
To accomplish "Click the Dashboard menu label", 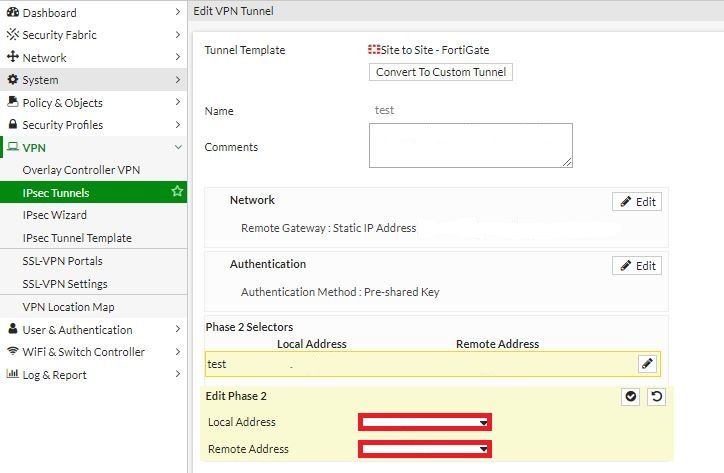I will [x=49, y=13].
